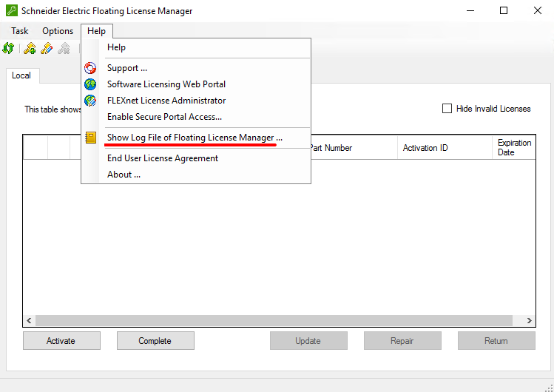Minimize the License Manager window
Screen dimensions: 554x392
470,10
